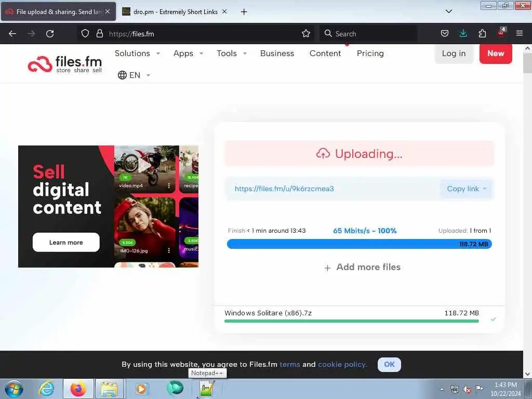Click the taskbar clock showing 1:43 PM

pyautogui.click(x=506, y=389)
